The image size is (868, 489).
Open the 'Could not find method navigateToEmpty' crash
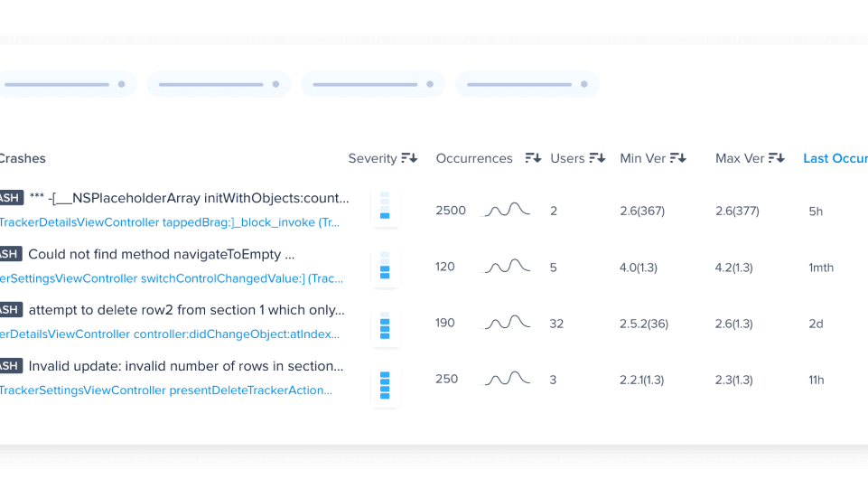(x=161, y=254)
